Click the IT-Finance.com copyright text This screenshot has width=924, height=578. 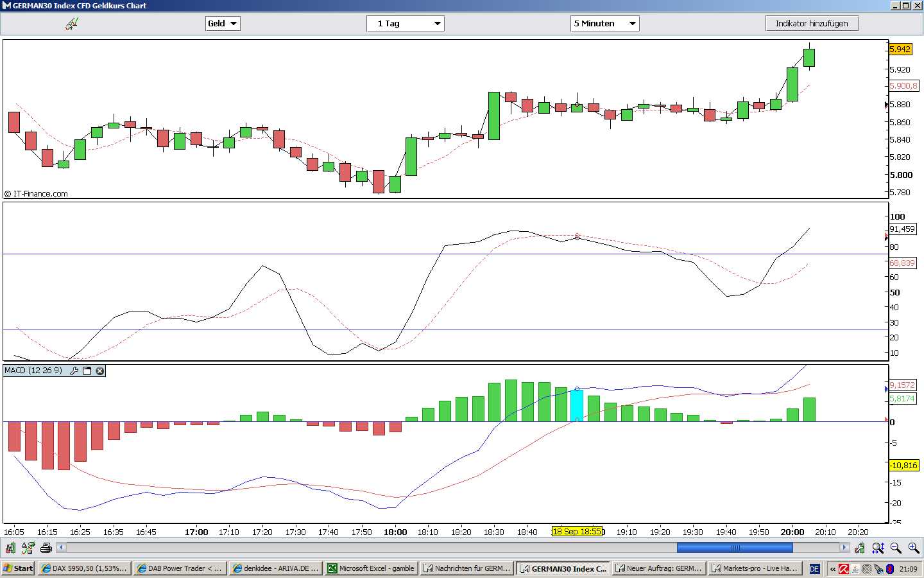pyautogui.click(x=36, y=194)
